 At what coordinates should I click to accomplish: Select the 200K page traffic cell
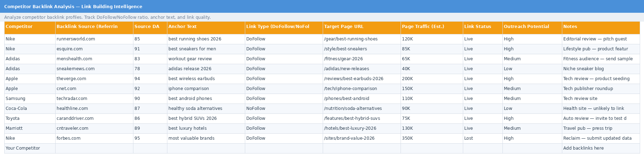click(x=432, y=79)
